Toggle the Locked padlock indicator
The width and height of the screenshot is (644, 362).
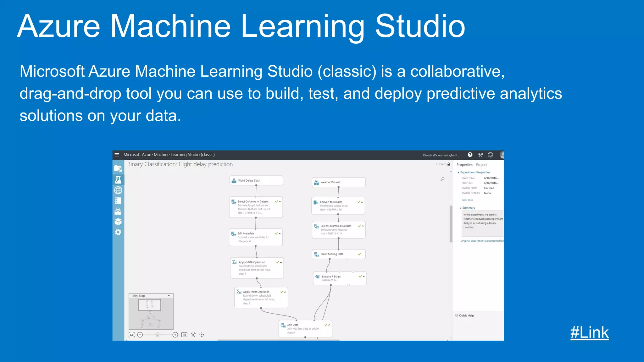[449, 164]
